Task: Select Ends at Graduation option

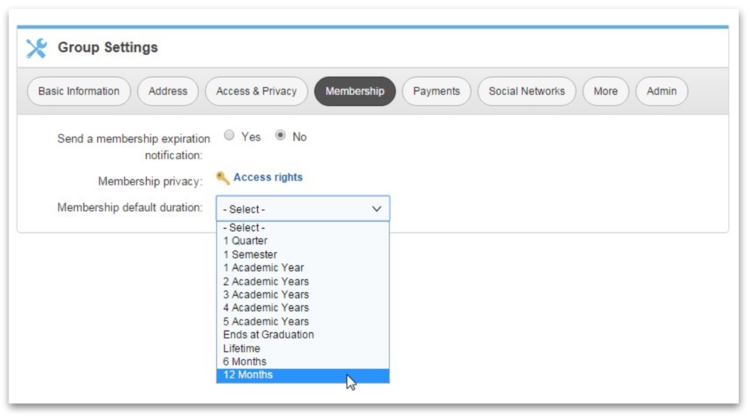Action: (x=303, y=335)
